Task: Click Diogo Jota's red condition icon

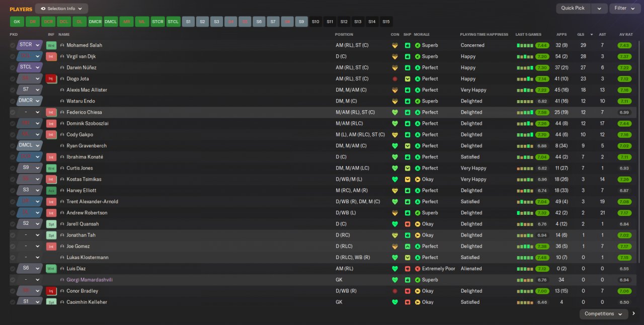Action: pos(395,79)
